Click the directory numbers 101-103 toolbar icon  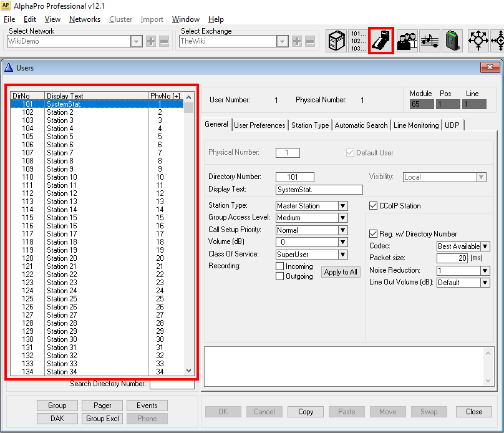[358, 41]
